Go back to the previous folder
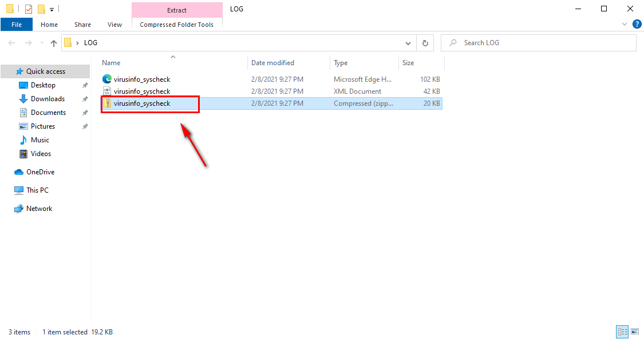The image size is (644, 339). click(x=12, y=43)
